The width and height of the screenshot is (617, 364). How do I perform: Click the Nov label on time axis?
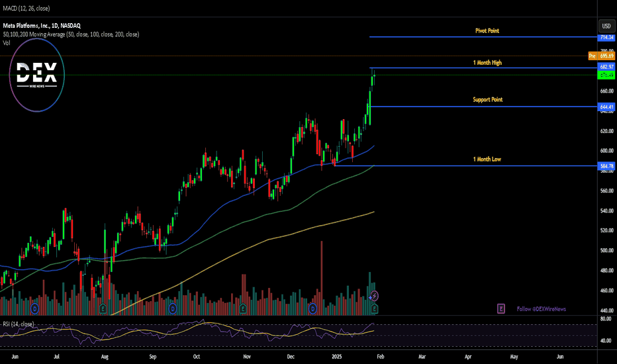[x=247, y=357]
